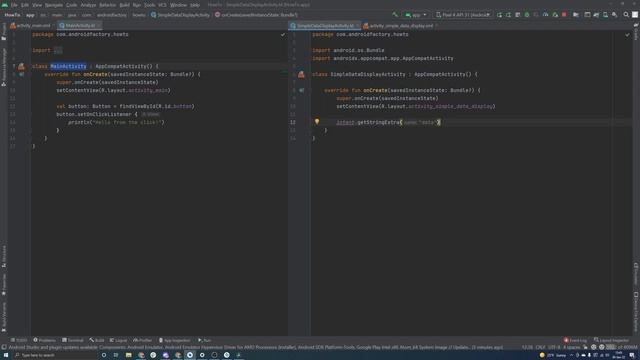Open the Build Variants side tab
The image size is (640, 360).
4,317
